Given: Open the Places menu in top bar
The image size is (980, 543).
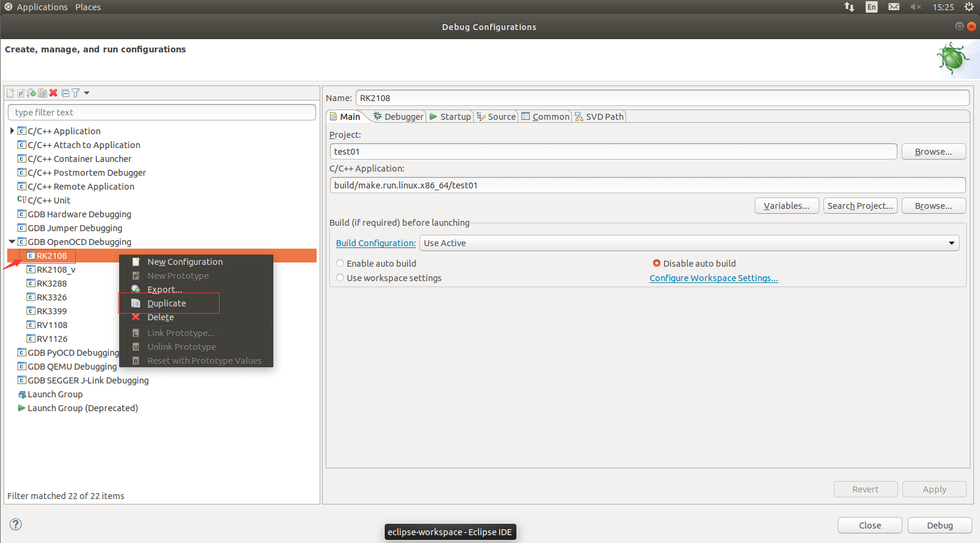Looking at the screenshot, I should point(88,7).
